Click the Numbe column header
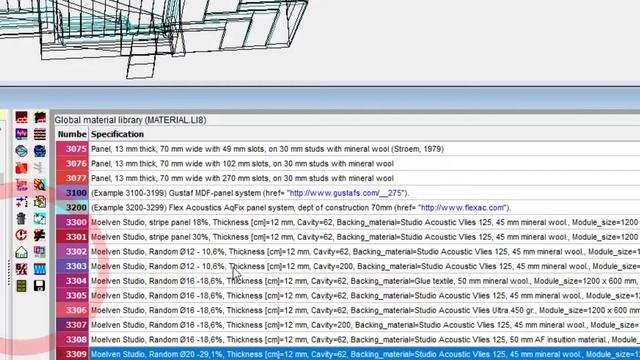The height and width of the screenshot is (360, 640). coord(72,134)
